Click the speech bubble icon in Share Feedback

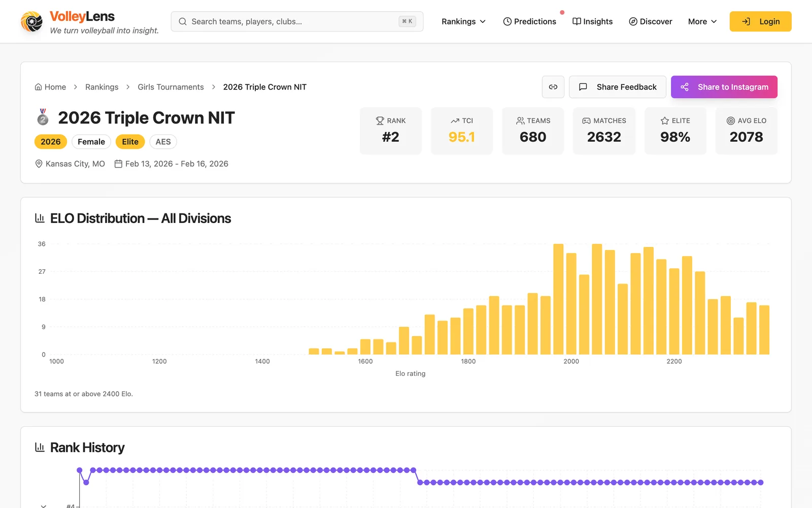(x=583, y=87)
